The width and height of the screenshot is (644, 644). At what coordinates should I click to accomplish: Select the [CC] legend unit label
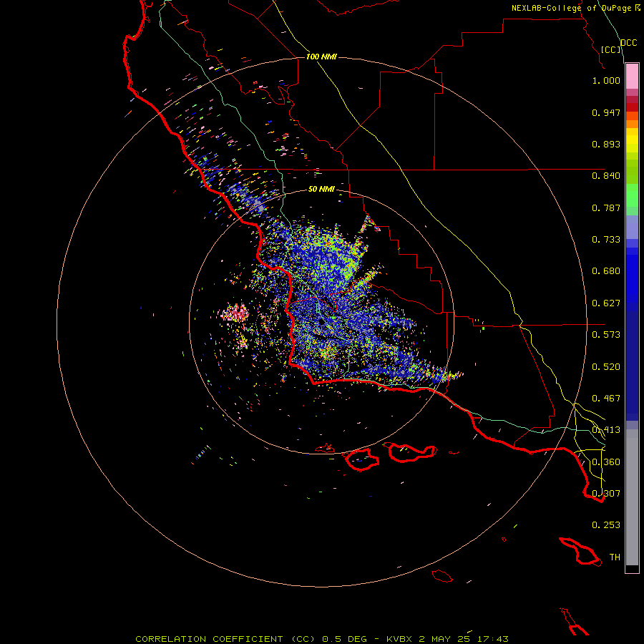(x=611, y=49)
